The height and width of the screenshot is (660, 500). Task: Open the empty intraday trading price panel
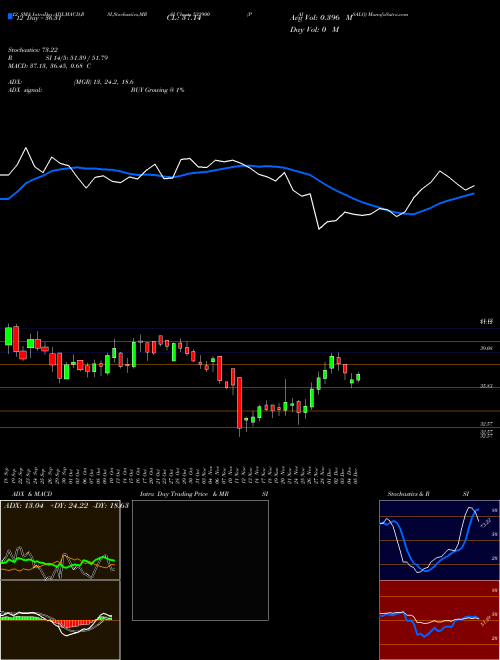(x=200, y=560)
